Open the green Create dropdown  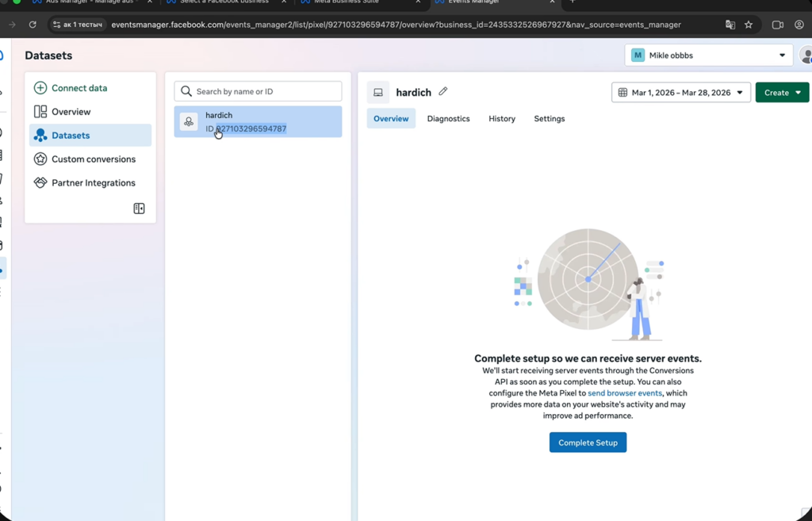pos(782,93)
